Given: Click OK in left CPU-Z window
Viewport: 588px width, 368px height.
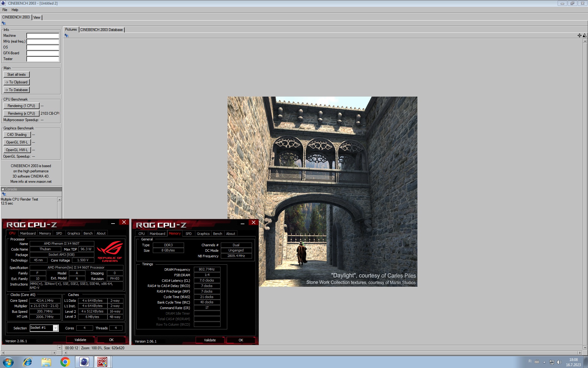Looking at the screenshot, I should click(x=111, y=340).
